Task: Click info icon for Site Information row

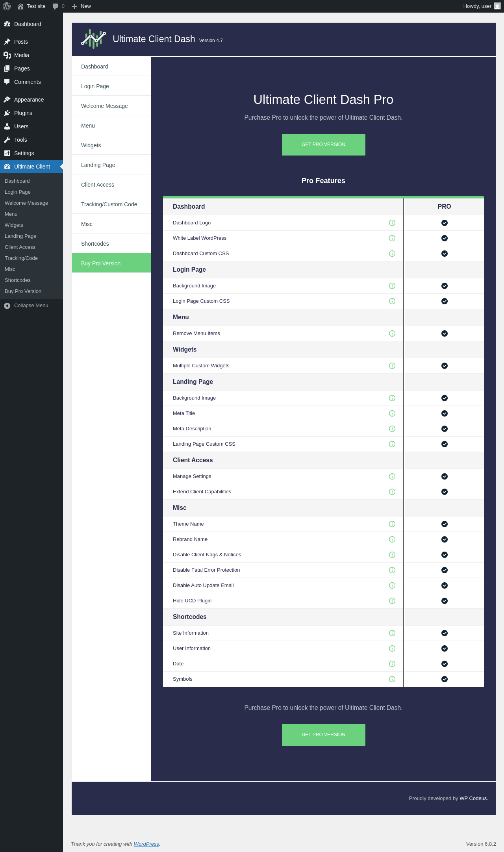Action: 392,633
